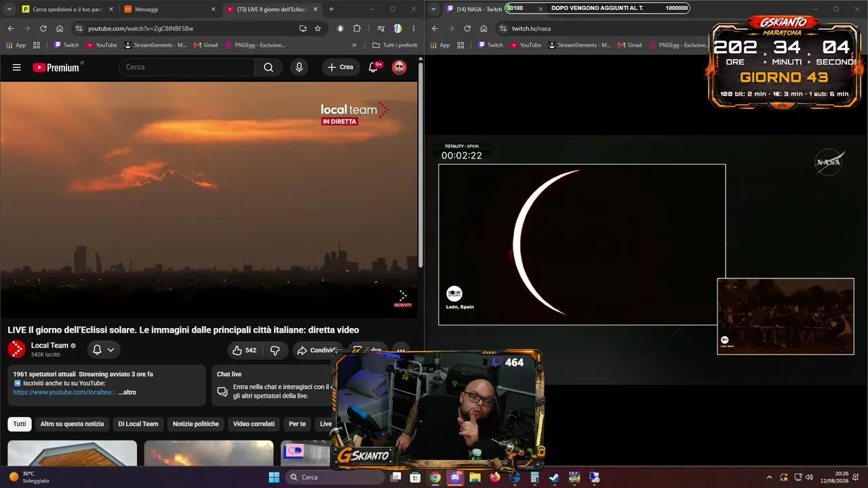Image resolution: width=868 pixels, height=488 pixels.
Task: Open the youtube.com/localteam description link
Action: click(64, 392)
